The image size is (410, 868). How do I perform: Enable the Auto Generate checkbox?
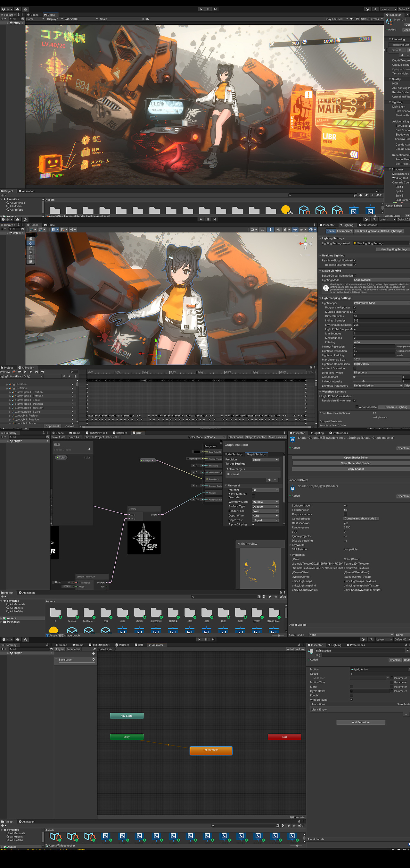[x=357, y=407]
